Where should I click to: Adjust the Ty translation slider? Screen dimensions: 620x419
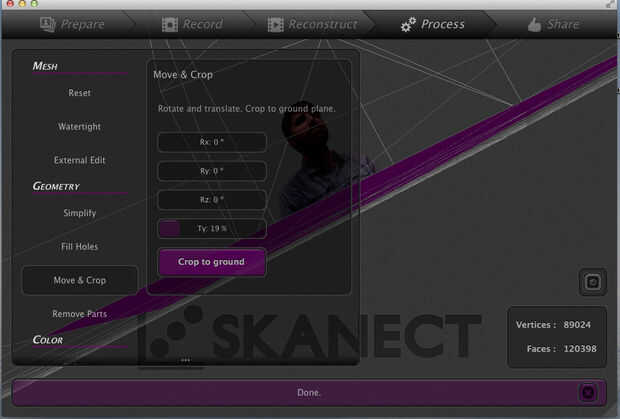tap(212, 228)
